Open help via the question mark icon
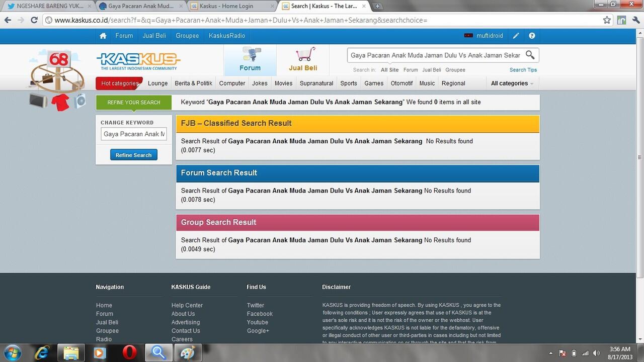 coord(532,36)
